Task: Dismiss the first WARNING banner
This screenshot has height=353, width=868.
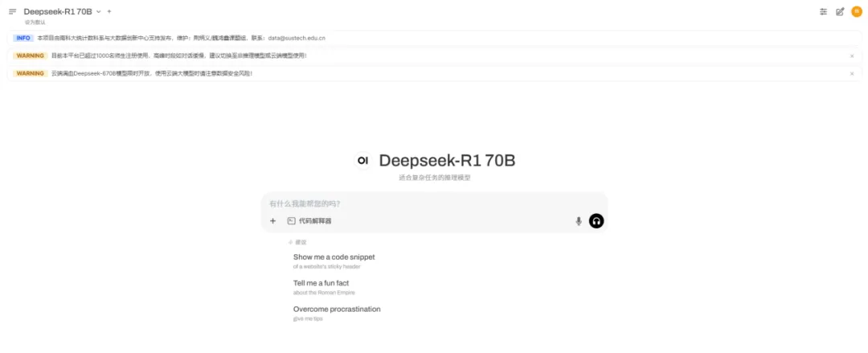Action: 852,56
